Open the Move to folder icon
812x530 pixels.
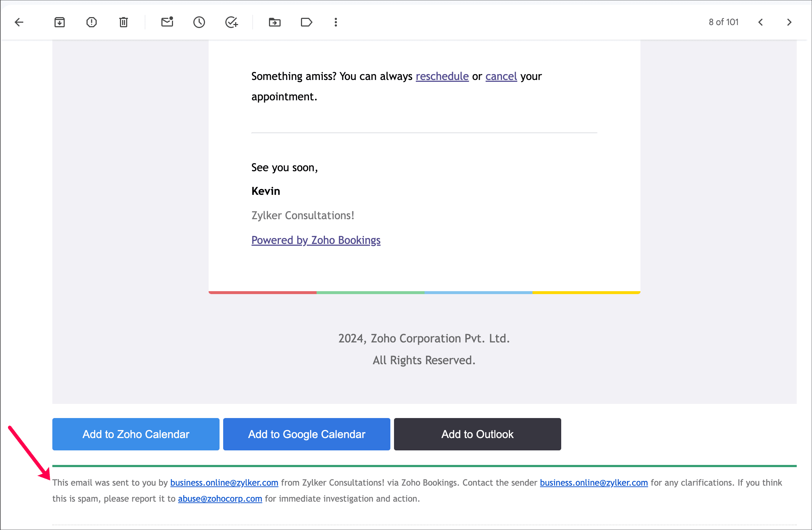coord(275,22)
